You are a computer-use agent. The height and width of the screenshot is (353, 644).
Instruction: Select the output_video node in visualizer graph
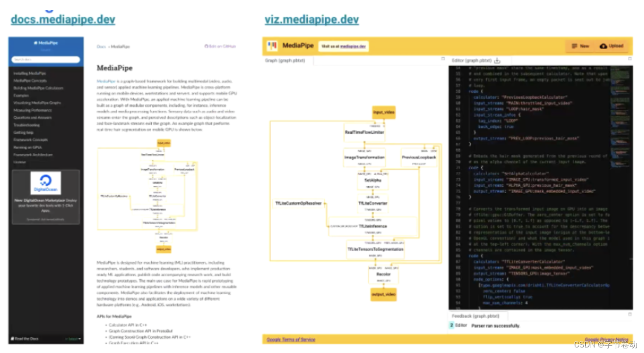384,295
